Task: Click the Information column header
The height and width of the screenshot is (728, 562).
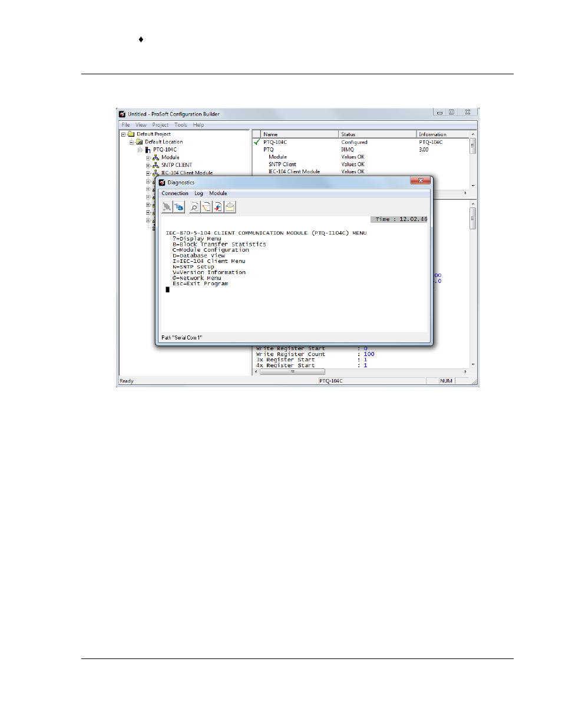Action: pos(443,134)
